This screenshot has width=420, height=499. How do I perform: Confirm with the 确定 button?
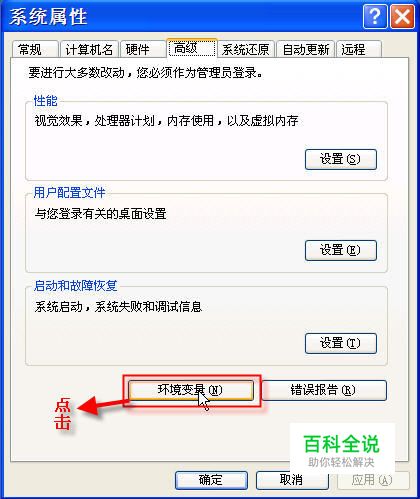tap(211, 480)
